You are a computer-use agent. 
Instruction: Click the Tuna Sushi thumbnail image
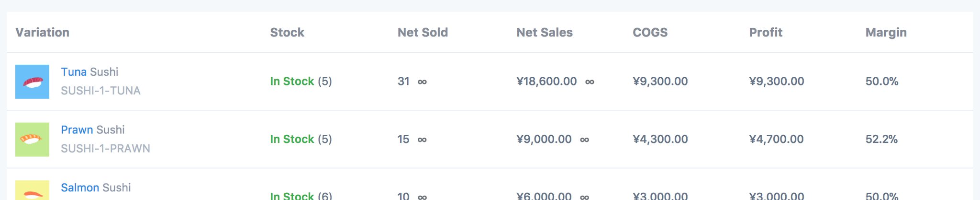[x=32, y=82]
